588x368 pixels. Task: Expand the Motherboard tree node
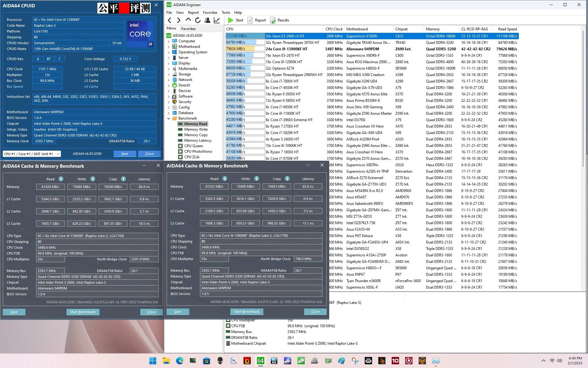168,46
